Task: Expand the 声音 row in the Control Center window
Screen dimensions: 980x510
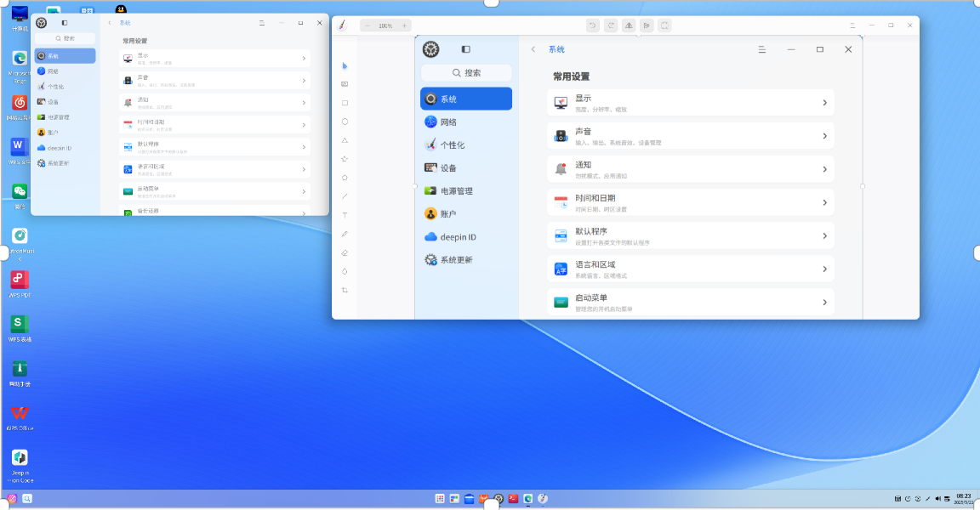Action: coord(214,81)
